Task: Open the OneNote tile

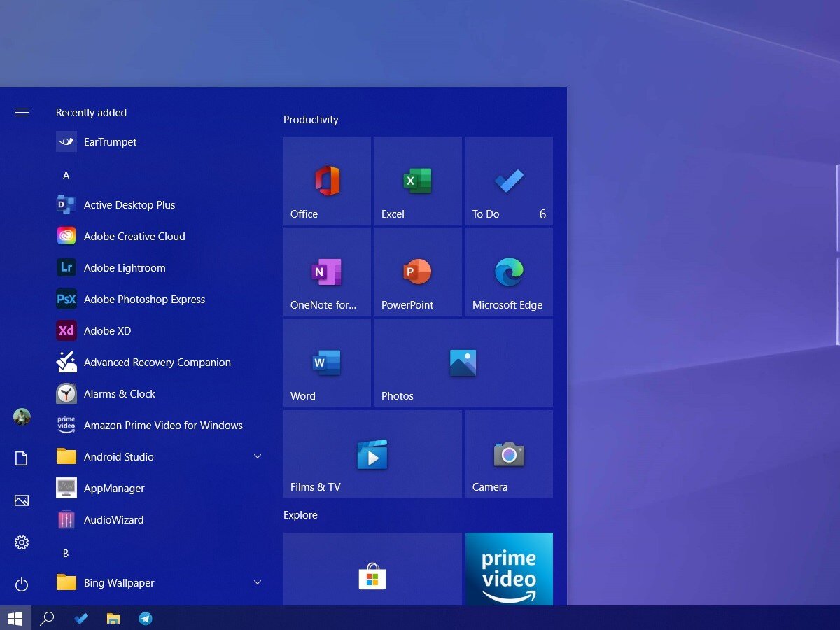Action: [327, 272]
